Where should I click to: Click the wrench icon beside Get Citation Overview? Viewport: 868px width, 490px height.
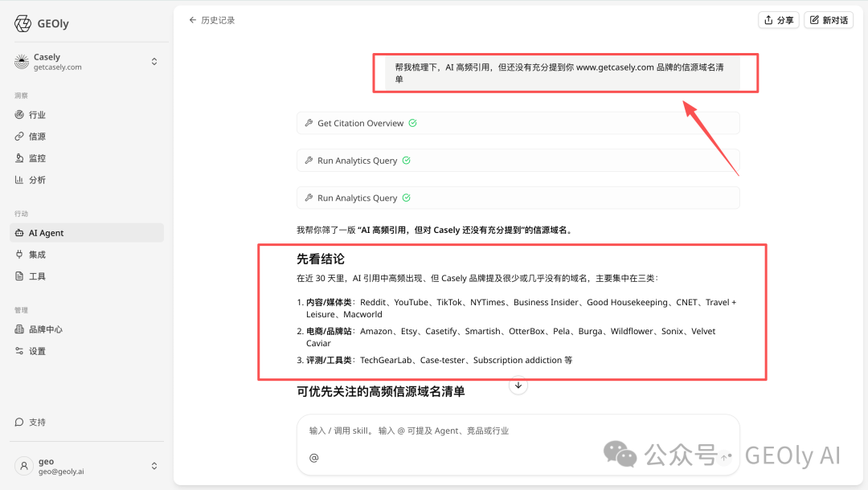click(x=309, y=123)
